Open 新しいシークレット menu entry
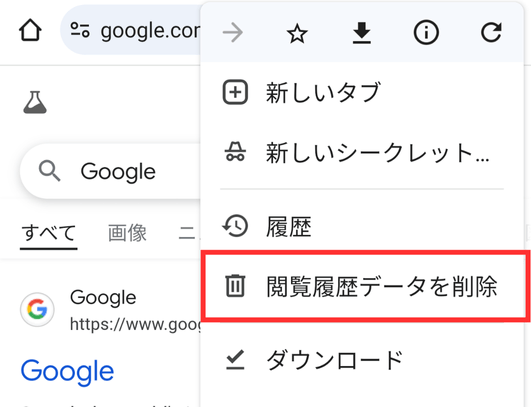The width and height of the screenshot is (531, 407). click(x=362, y=153)
